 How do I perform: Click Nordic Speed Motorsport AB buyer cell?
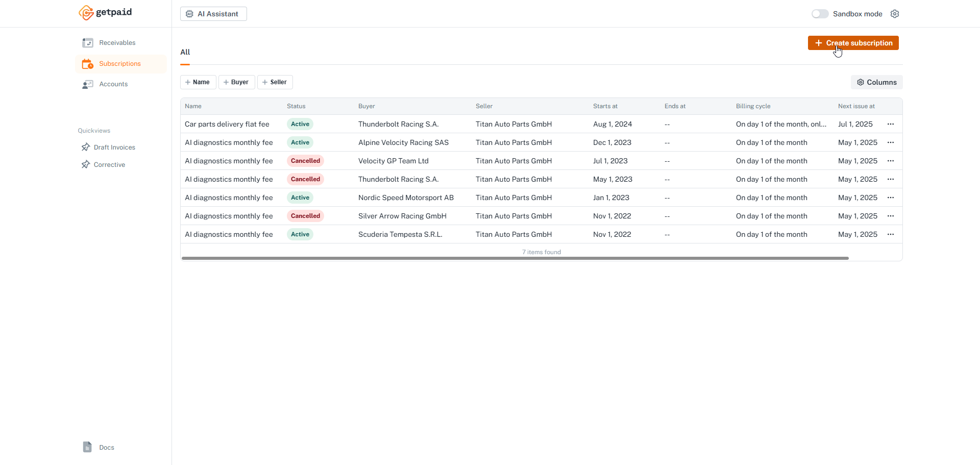point(406,198)
